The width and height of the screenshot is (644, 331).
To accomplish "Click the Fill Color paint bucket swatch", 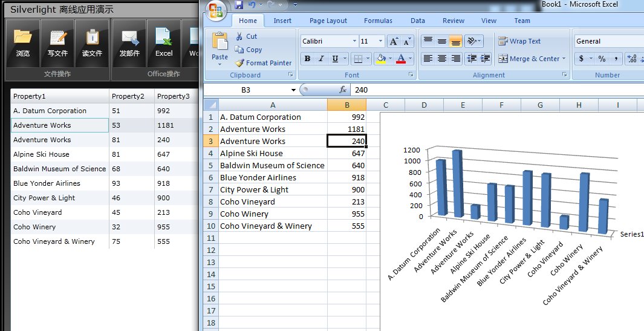I will pos(380,59).
